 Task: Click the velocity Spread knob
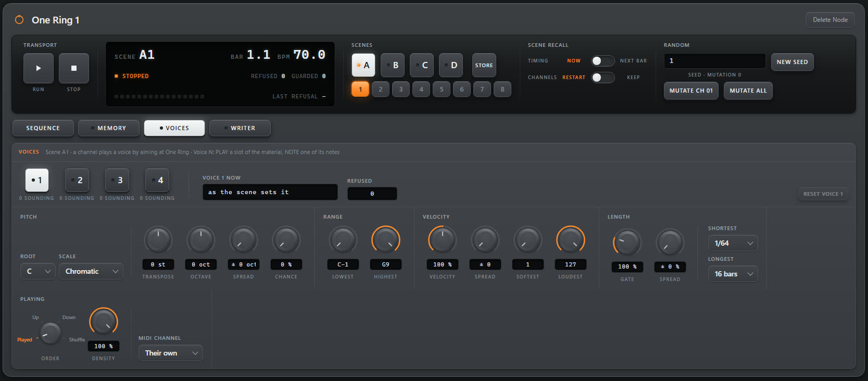(485, 240)
